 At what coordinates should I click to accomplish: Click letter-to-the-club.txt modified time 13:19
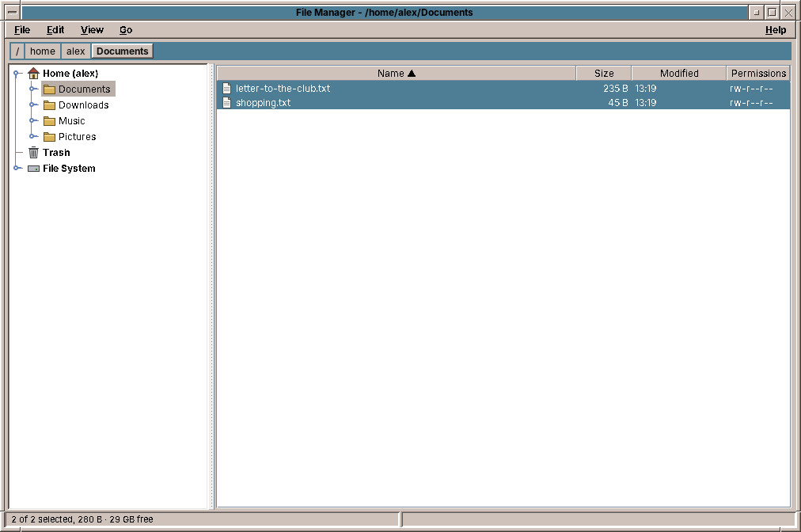(646, 89)
